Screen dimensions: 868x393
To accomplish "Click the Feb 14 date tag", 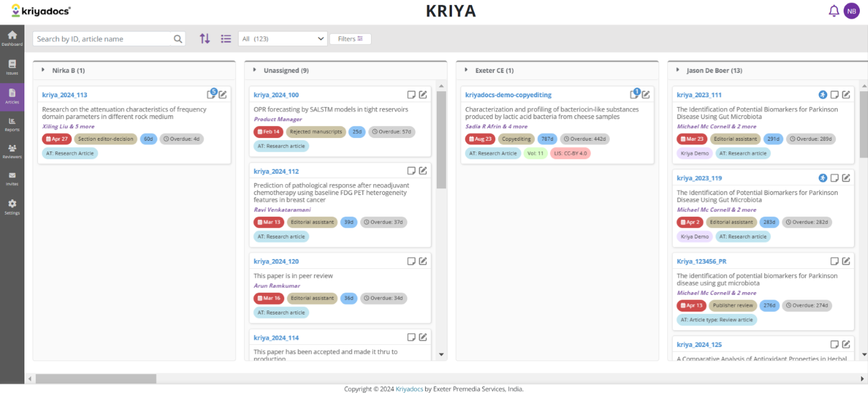I will pyautogui.click(x=268, y=131).
